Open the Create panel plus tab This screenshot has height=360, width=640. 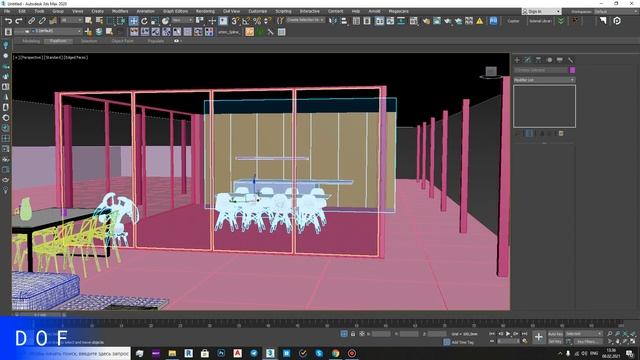click(x=517, y=60)
